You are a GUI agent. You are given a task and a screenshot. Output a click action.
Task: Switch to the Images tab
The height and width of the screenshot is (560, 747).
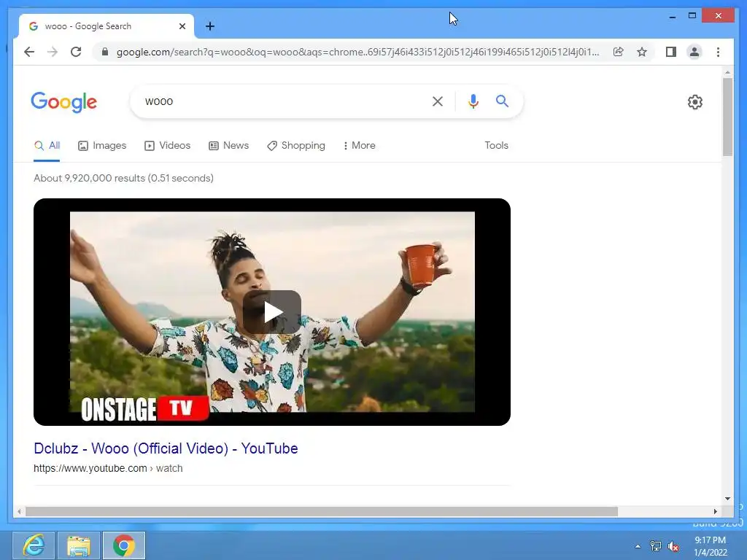(x=102, y=146)
